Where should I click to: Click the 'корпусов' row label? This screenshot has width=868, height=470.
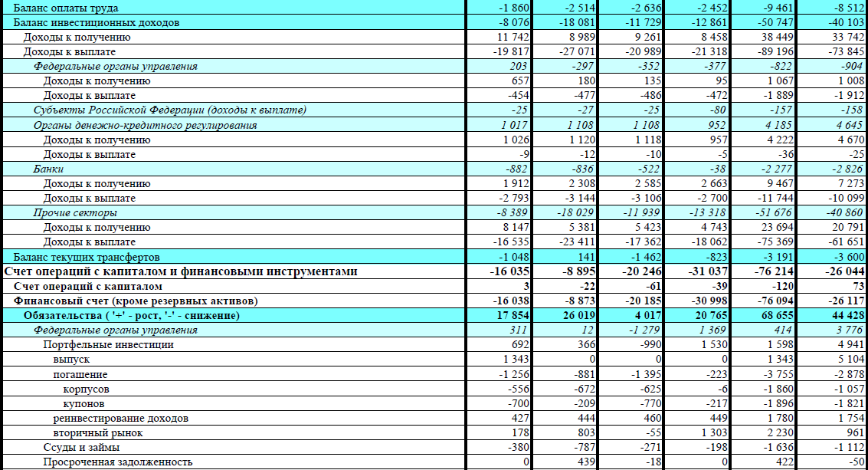pos(86,389)
